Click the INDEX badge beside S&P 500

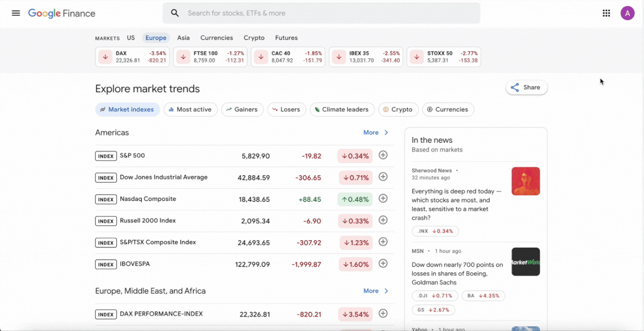coord(106,156)
